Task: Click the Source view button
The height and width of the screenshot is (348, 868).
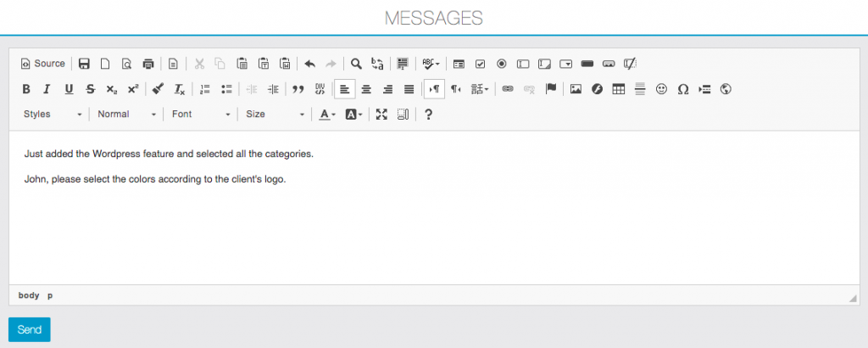Action: pyautogui.click(x=43, y=64)
